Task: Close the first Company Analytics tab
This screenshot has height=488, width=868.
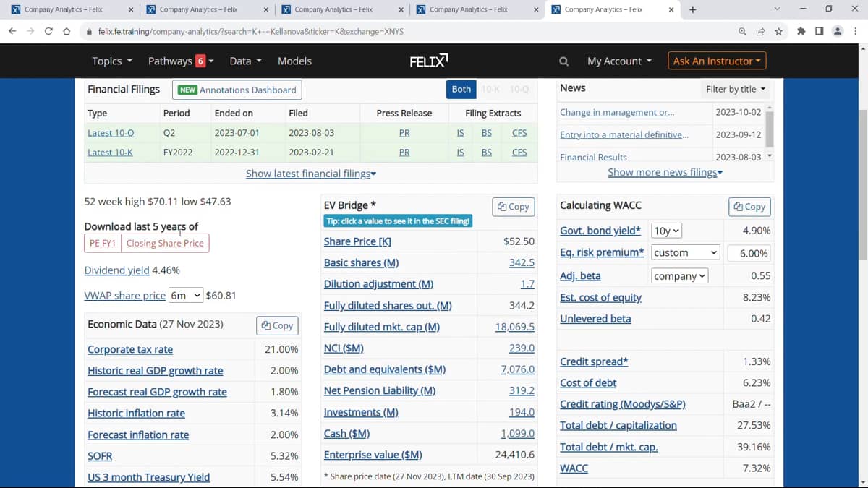Action: pyautogui.click(x=131, y=9)
